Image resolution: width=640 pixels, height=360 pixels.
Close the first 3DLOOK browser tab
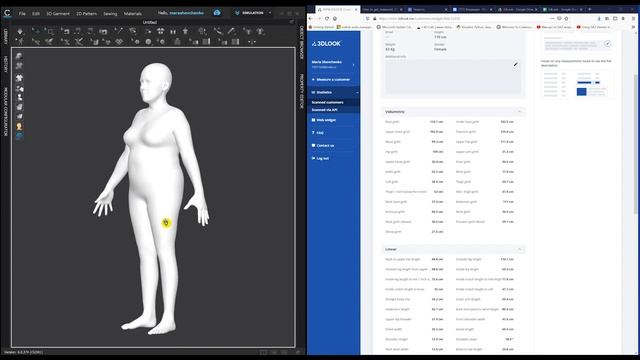point(356,9)
